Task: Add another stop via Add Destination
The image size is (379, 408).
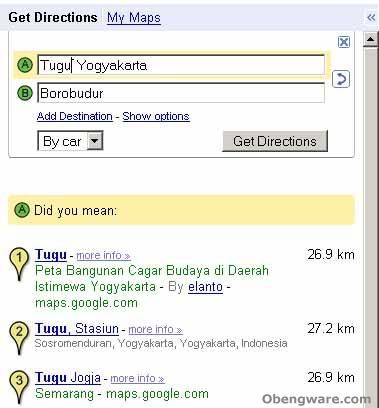Action: pyautogui.click(x=75, y=116)
